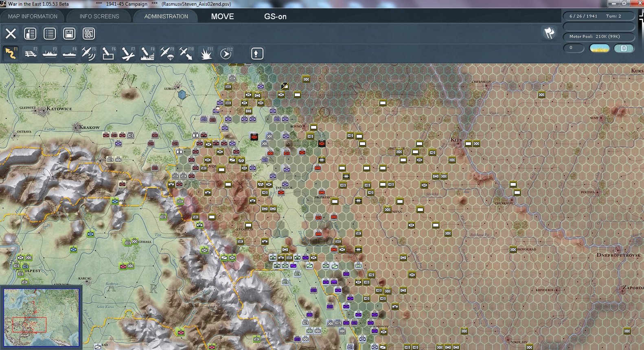
Task: Select the F7 bomb airfield mode
Action: point(128,53)
